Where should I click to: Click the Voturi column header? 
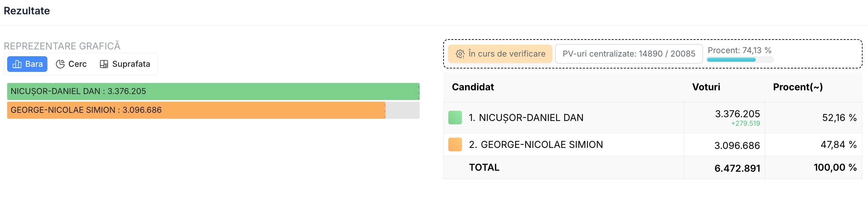coord(706,87)
